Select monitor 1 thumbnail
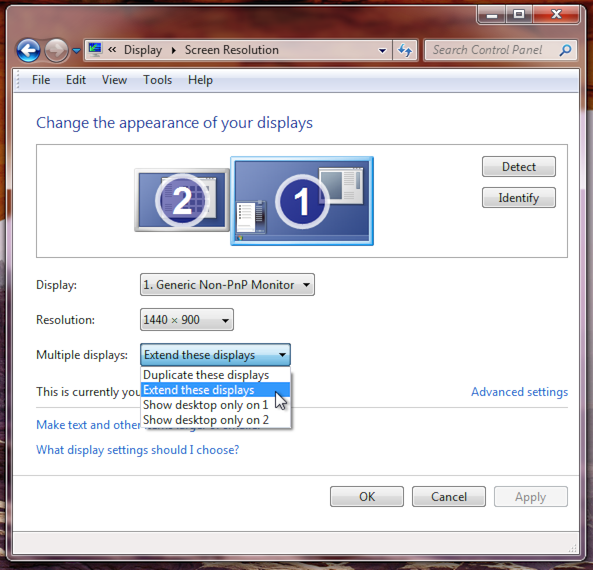593x570 pixels. (x=302, y=201)
